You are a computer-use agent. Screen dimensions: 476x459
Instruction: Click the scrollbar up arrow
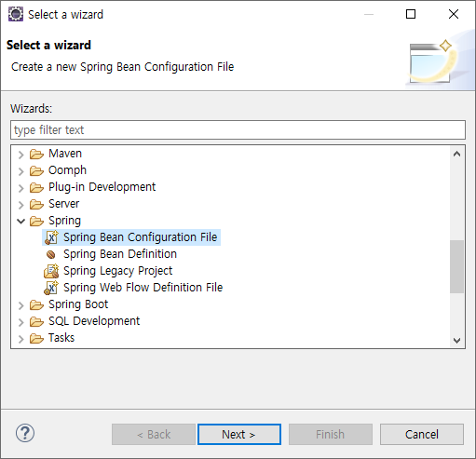point(456,154)
